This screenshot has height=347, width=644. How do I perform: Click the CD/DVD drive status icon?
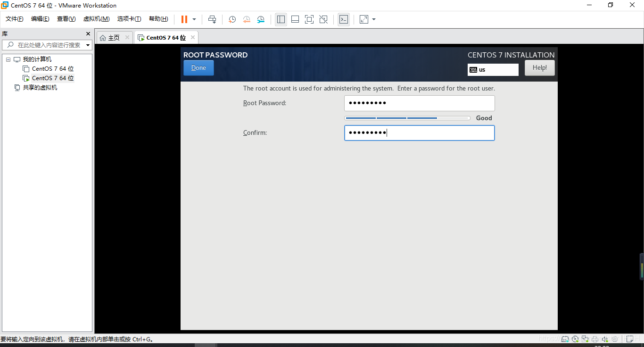(x=575, y=339)
